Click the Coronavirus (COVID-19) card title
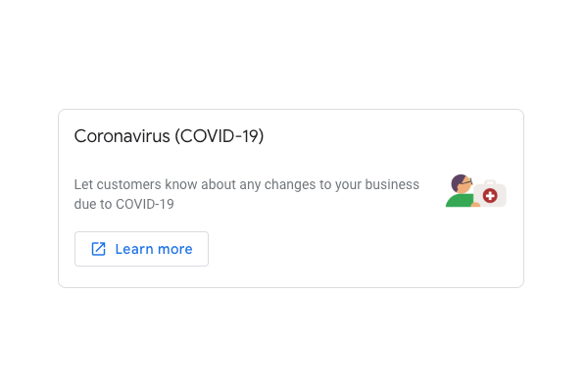This screenshot has width=588, height=392. 170,136
